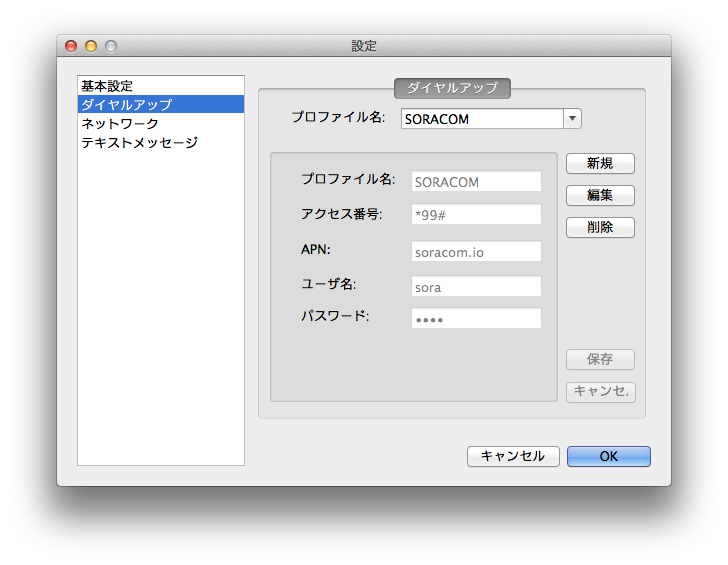Viewport: 728px width, 565px height.
Task: Click the アクセス番号: label
Action: [x=341, y=214]
